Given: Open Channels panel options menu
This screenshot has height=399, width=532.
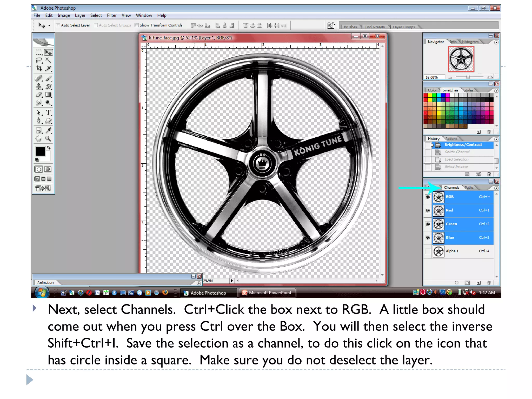Looking at the screenshot, I should coord(496,188).
